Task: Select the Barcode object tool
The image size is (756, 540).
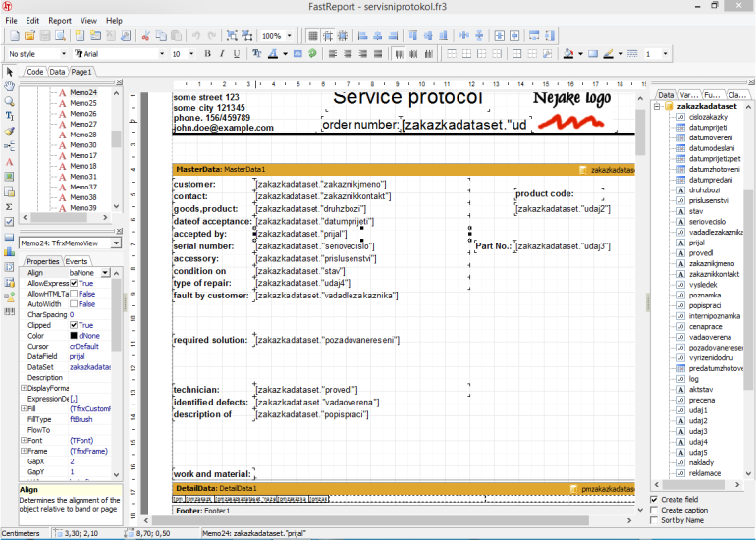Action: coord(9,311)
